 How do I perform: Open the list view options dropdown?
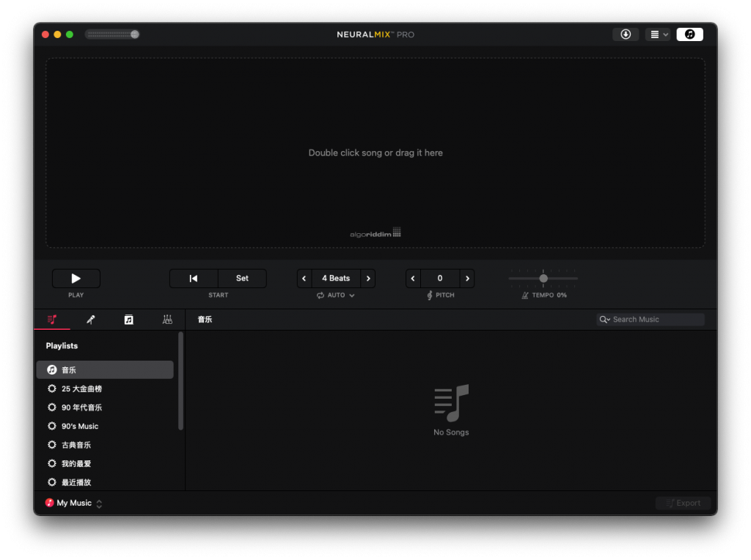(x=658, y=34)
